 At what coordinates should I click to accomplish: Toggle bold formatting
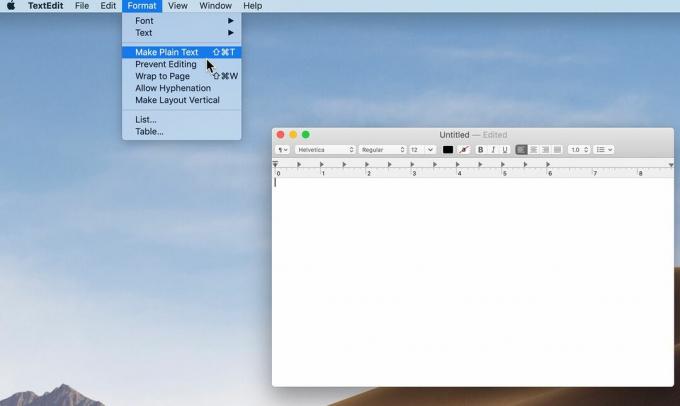pos(481,150)
